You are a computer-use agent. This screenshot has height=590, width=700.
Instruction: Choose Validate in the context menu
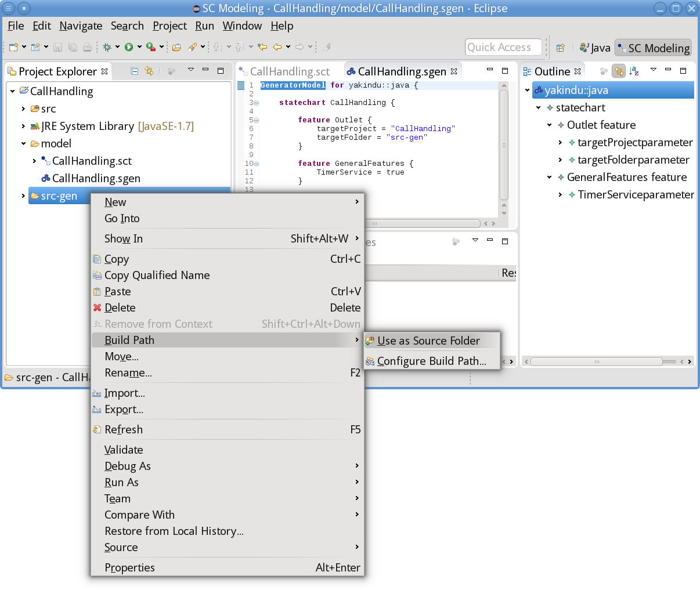(x=228, y=450)
